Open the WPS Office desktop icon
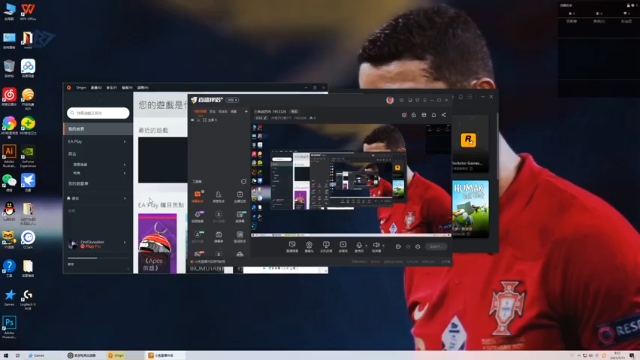 tap(28, 11)
